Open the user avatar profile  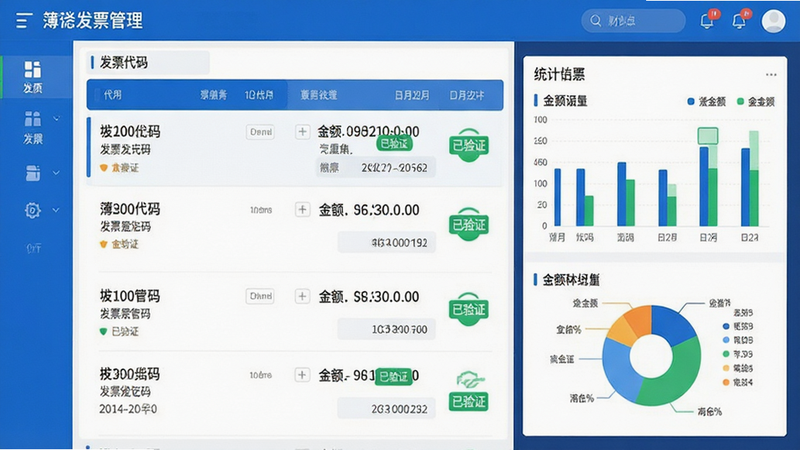(x=773, y=21)
